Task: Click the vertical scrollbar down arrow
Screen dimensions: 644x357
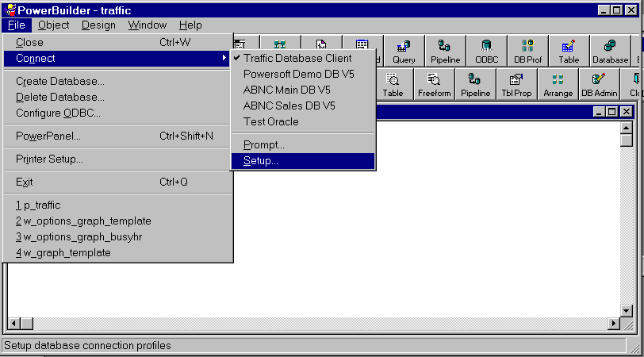Action: pyautogui.click(x=626, y=309)
